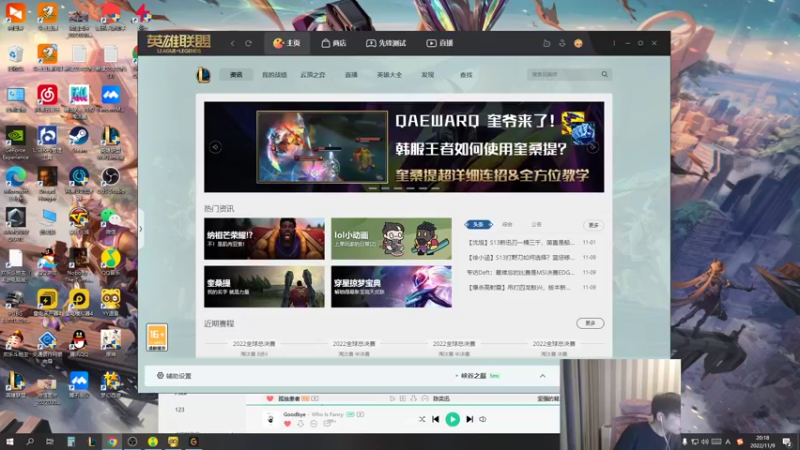Image resolution: width=800 pixels, height=450 pixels.
Task: Open the 专访Deft news headline
Action: tap(520, 272)
